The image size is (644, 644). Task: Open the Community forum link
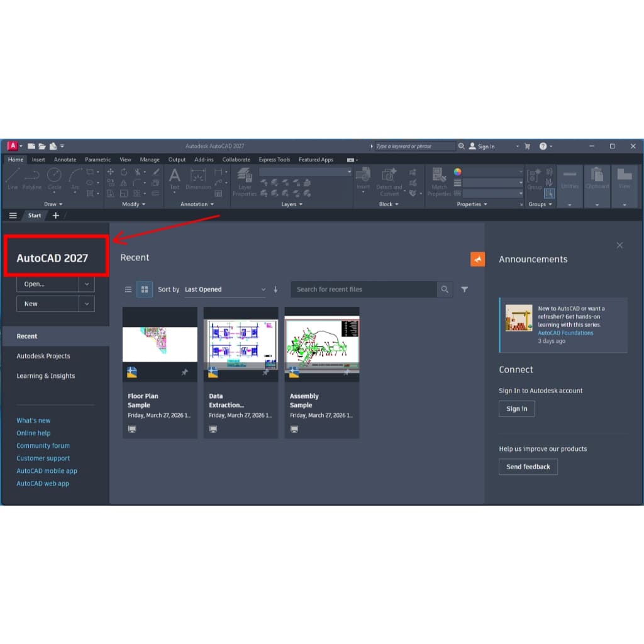pos(43,446)
